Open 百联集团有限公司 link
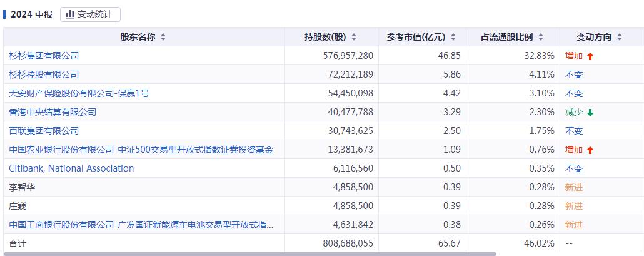 pos(44,131)
